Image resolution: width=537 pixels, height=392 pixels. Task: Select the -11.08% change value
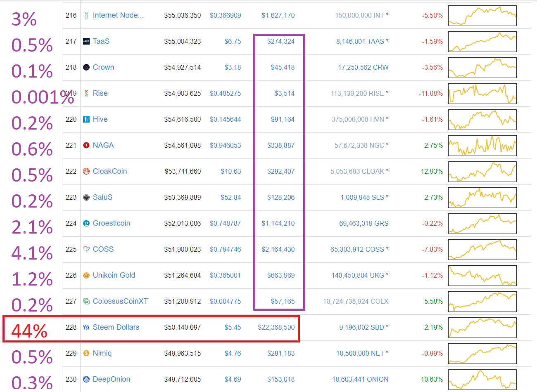(431, 93)
